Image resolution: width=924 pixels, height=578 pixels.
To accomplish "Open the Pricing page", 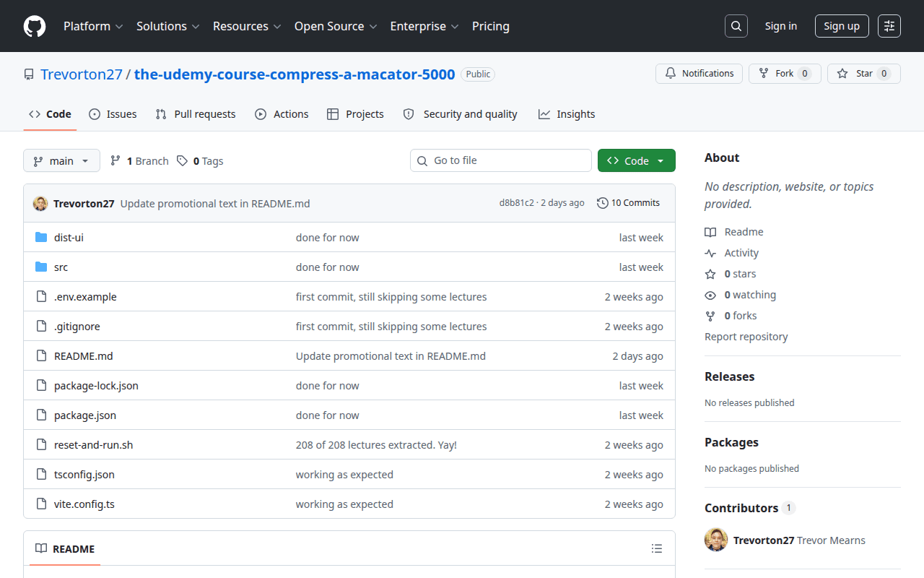I will pyautogui.click(x=491, y=26).
